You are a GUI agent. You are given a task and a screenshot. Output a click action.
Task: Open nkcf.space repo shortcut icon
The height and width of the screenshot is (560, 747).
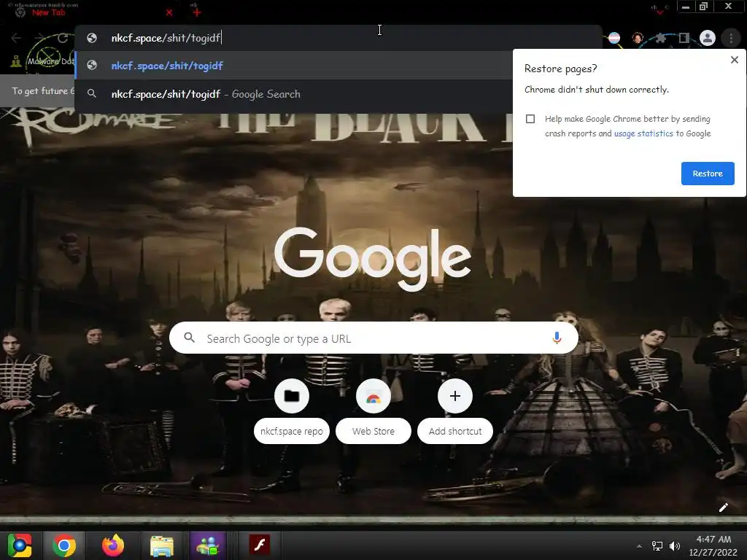click(292, 396)
